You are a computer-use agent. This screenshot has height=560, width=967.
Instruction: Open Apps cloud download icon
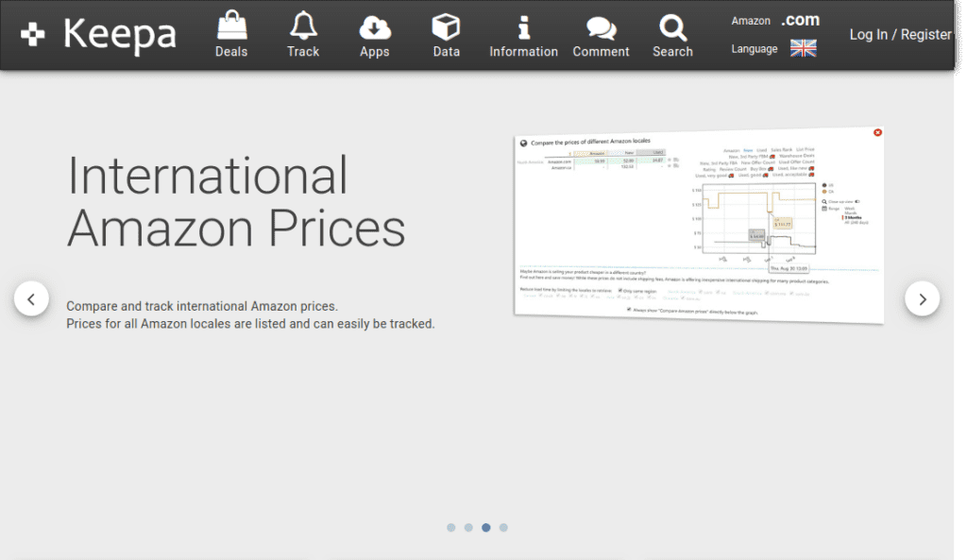click(375, 26)
